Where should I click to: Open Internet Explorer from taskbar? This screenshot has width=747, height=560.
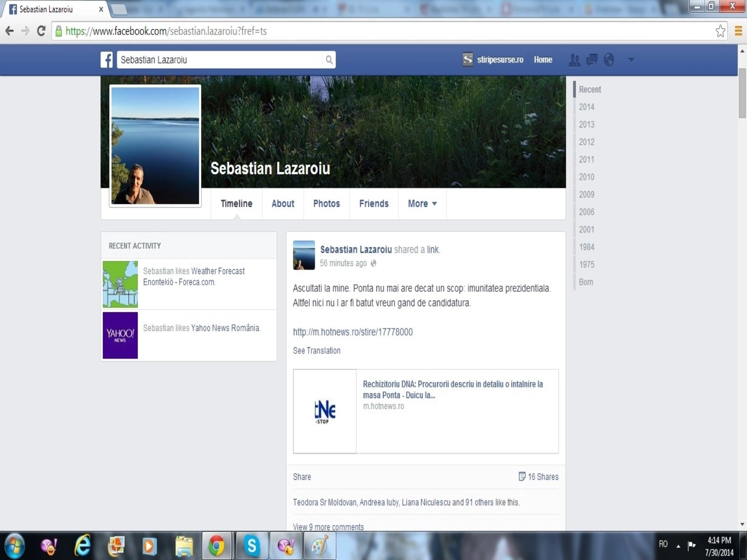(83, 546)
